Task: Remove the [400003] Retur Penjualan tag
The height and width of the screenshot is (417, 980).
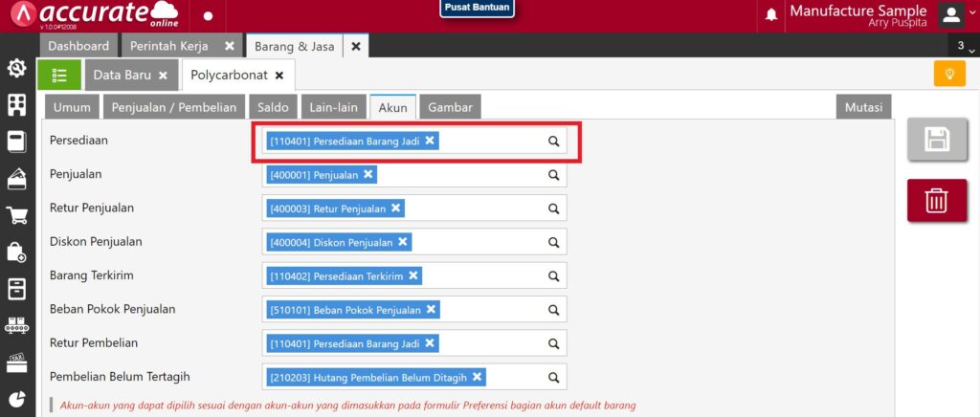Action: [x=395, y=208]
